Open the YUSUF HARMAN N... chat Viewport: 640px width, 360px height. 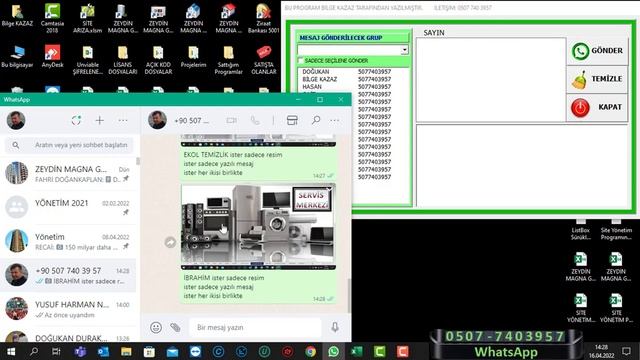pos(68,309)
